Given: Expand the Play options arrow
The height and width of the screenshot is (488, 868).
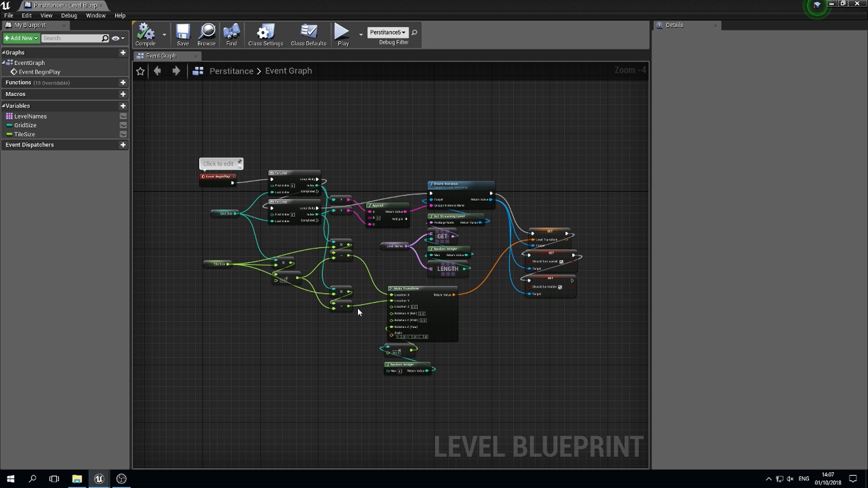Looking at the screenshot, I should coord(361,34).
